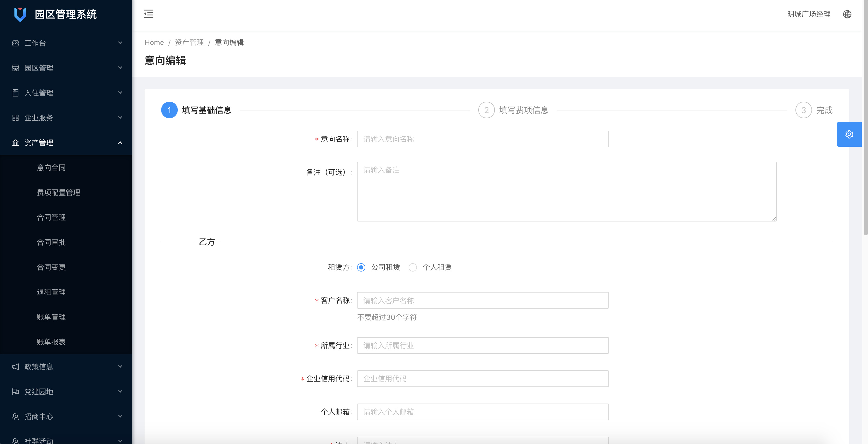
Task: Click the 资产管理 bank icon
Action: point(16,143)
